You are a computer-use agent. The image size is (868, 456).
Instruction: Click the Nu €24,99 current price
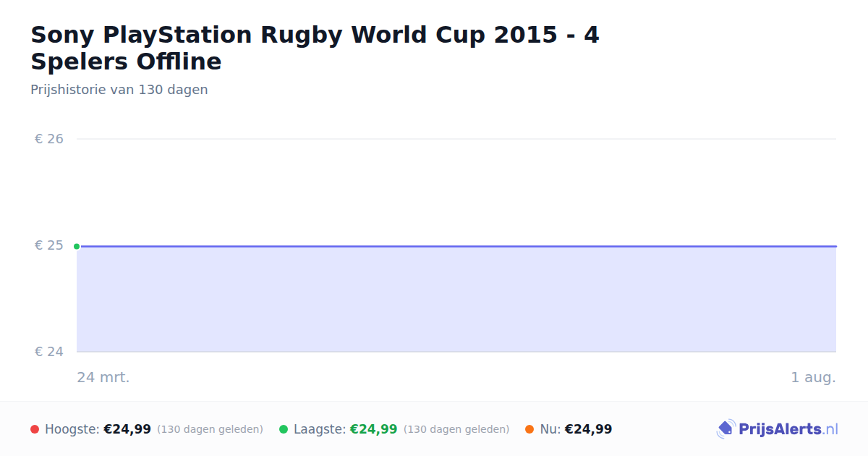coord(588,429)
